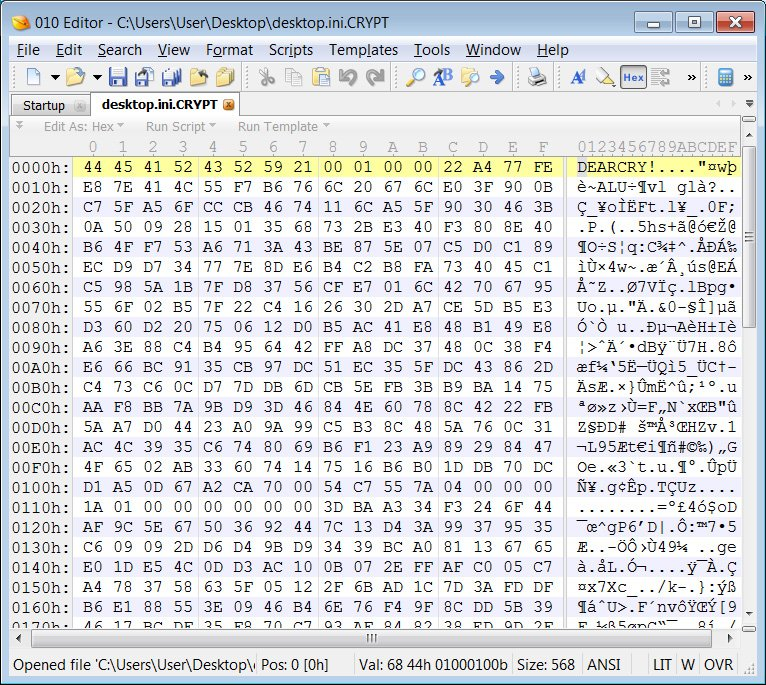Click 'Pos: 0 [0h]' in status bar

pos(295,664)
